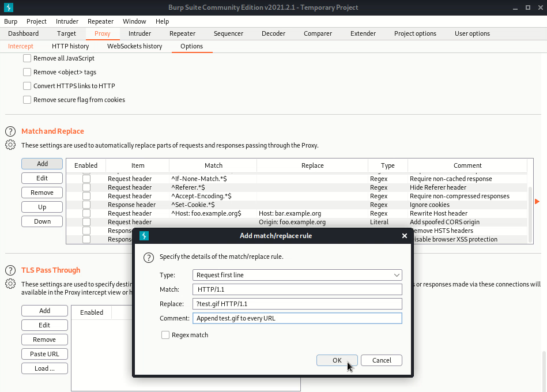Screen dimensions: 547x392
Task: Click the Replace input field
Action: [x=297, y=304]
